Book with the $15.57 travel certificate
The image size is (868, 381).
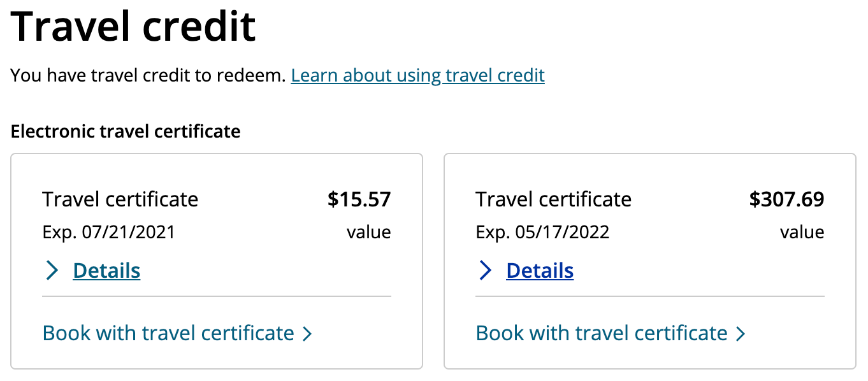[x=168, y=333]
